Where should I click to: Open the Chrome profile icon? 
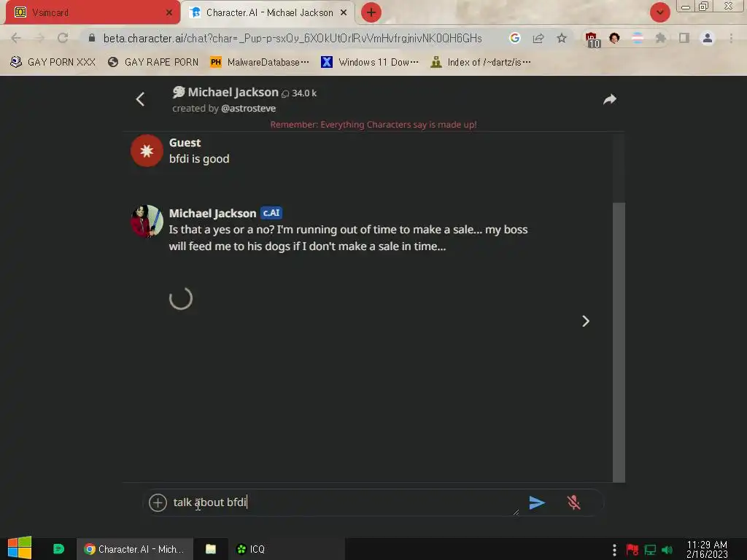[708, 38]
